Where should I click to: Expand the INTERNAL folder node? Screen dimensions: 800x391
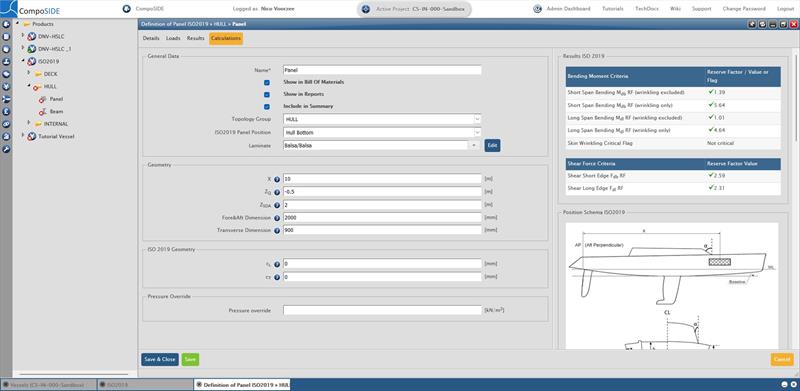pyautogui.click(x=29, y=123)
